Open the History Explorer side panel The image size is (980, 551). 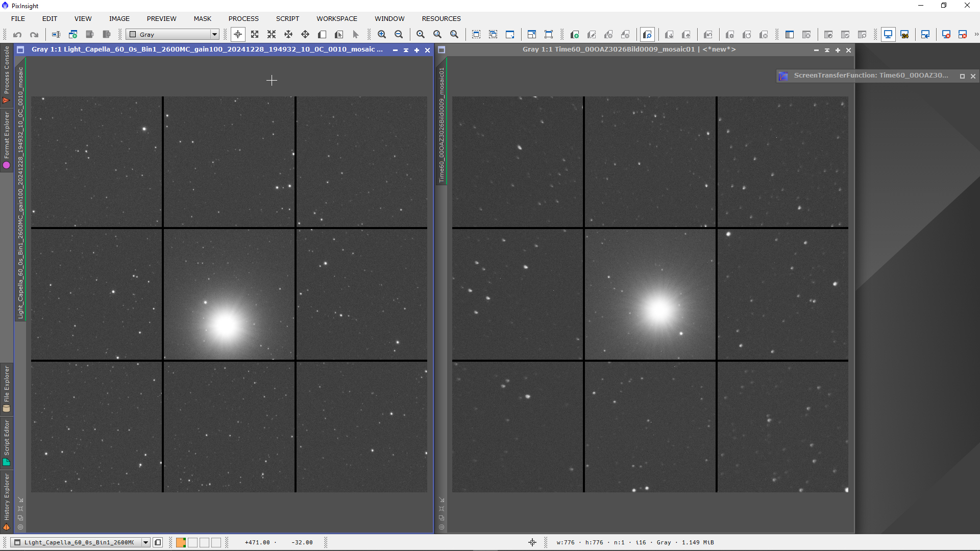coord(7,503)
